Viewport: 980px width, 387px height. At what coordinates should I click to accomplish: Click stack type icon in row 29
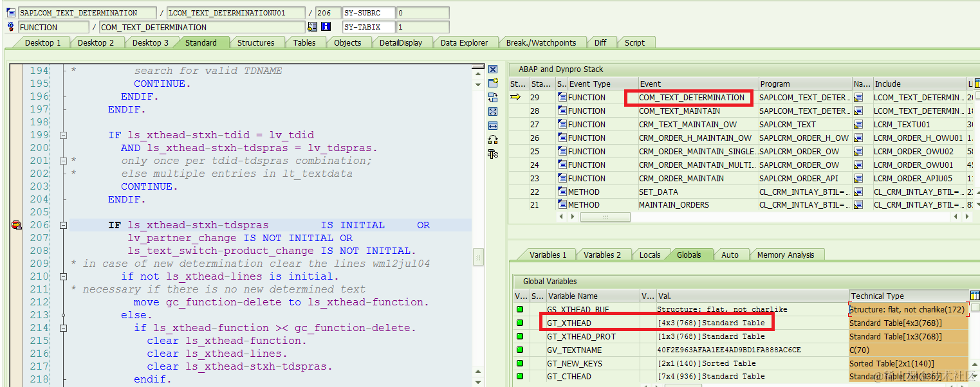point(562,98)
